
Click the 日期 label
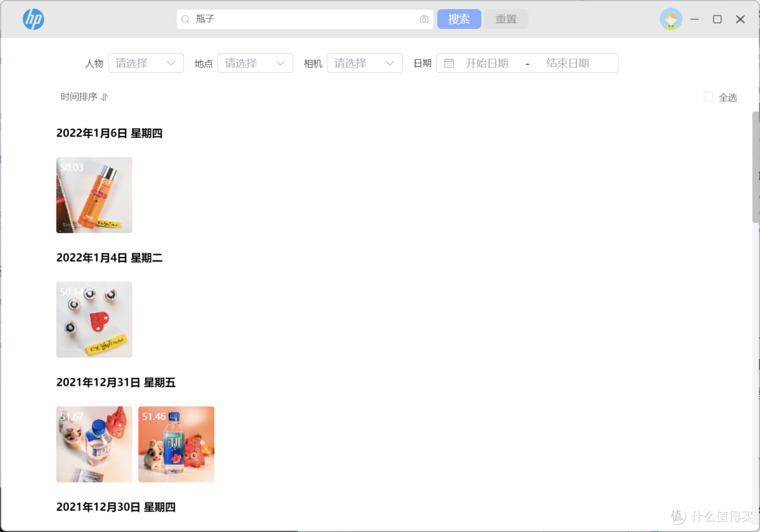[423, 63]
